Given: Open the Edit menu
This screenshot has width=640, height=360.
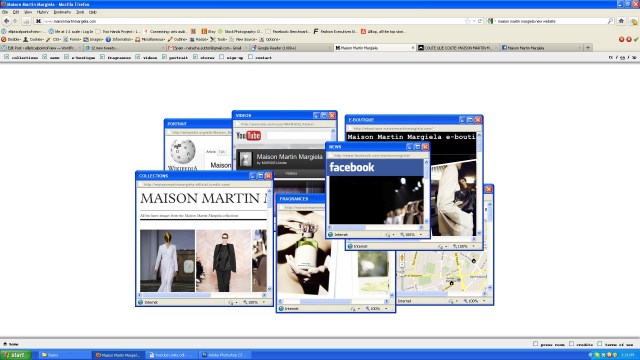Looking at the screenshot, I should [16, 12].
